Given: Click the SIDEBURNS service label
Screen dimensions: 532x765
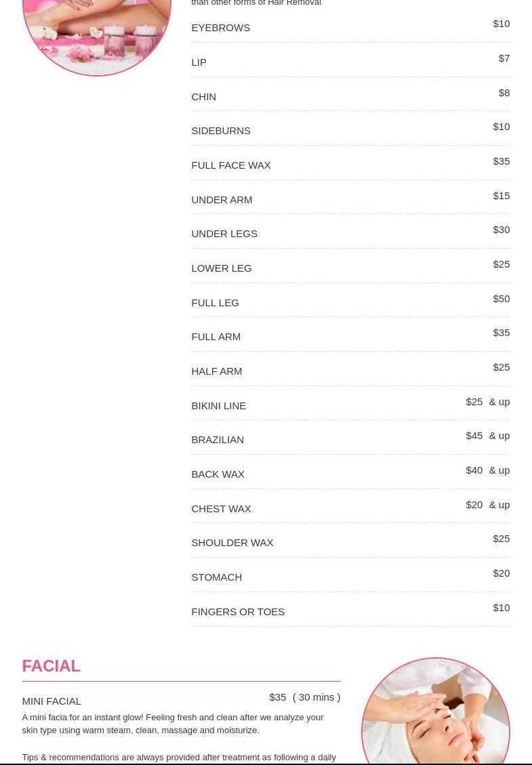Looking at the screenshot, I should coord(220,131).
